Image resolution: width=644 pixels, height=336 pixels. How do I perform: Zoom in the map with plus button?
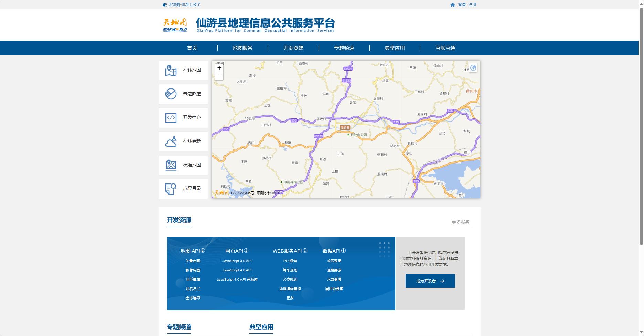219,68
